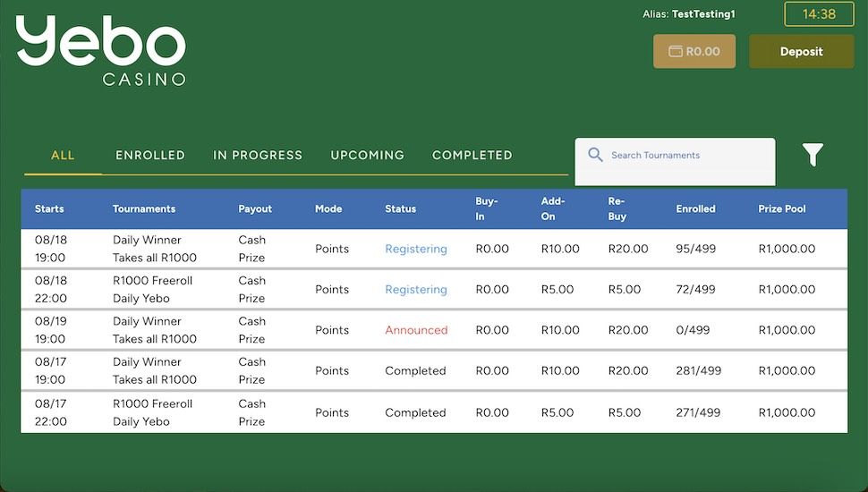Open Daily Winner tournament starting 08/19
Screen dimensions: 868x492
155,330
